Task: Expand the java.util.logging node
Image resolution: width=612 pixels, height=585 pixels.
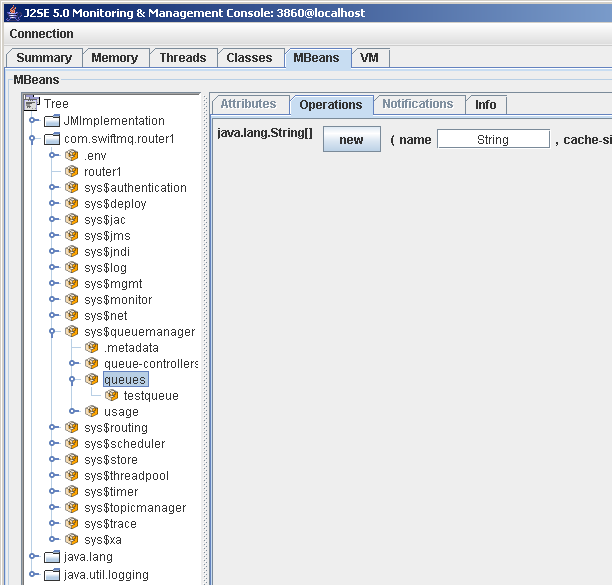Action: 33,574
